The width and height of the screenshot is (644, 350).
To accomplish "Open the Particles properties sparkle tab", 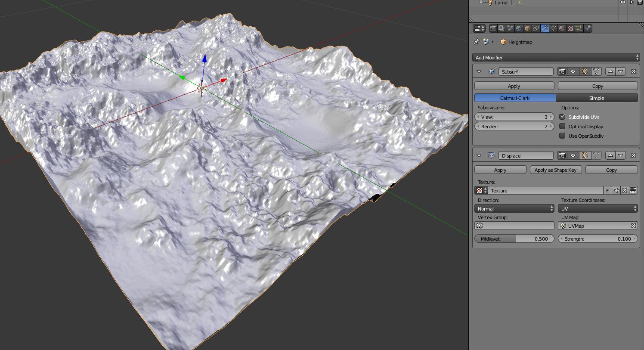I will pyautogui.click(x=579, y=28).
